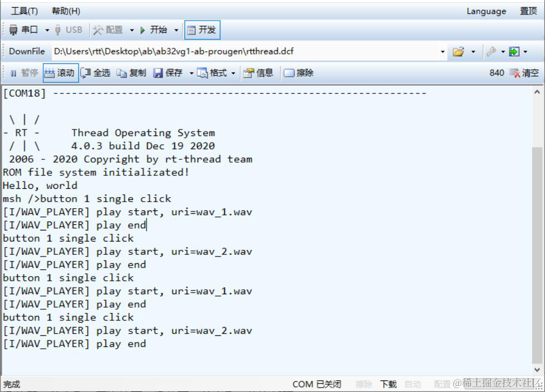Click the [COM18] header line
The width and height of the screenshot is (545, 392).
coord(215,93)
